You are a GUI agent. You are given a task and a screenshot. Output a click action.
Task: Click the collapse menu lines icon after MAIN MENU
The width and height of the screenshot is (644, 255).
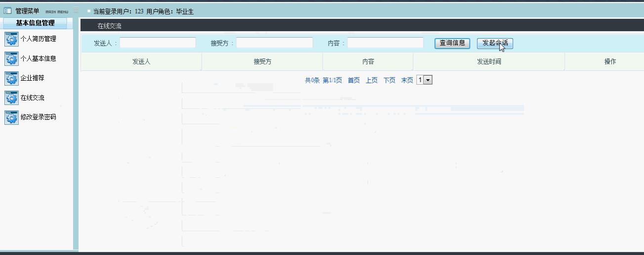pos(76,10)
